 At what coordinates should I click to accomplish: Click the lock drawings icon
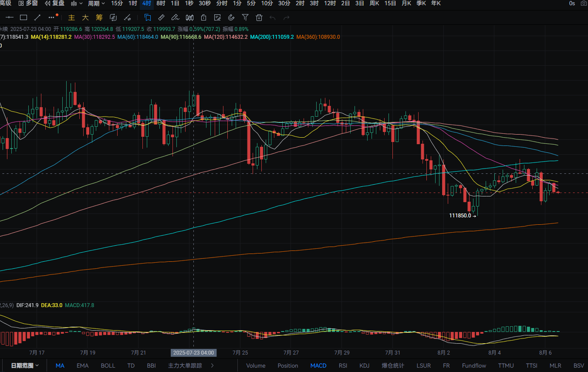click(203, 17)
